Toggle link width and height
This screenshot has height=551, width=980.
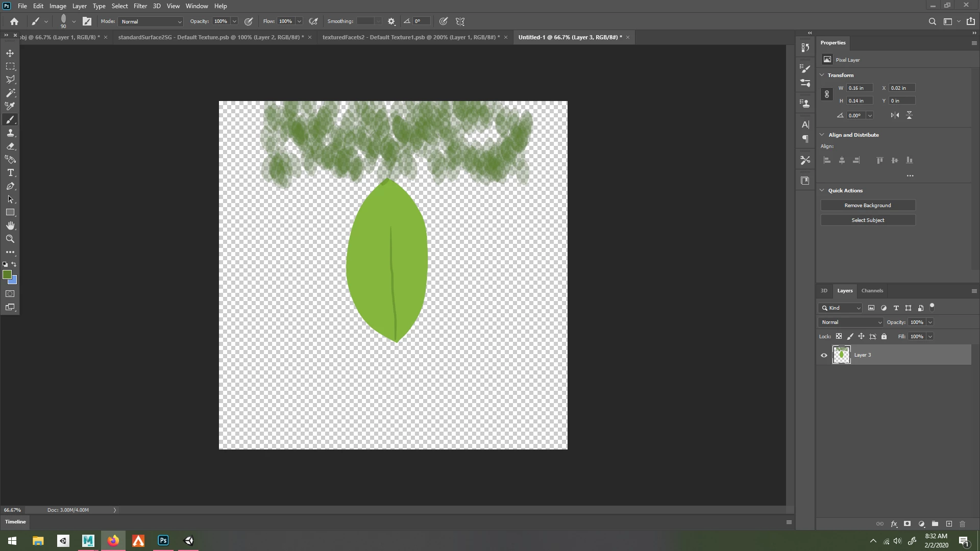click(x=827, y=94)
